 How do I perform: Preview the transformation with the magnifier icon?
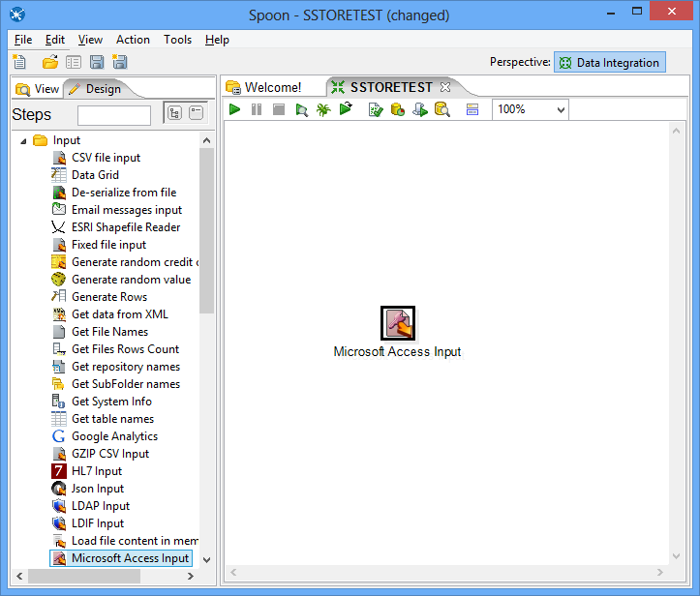(302, 109)
